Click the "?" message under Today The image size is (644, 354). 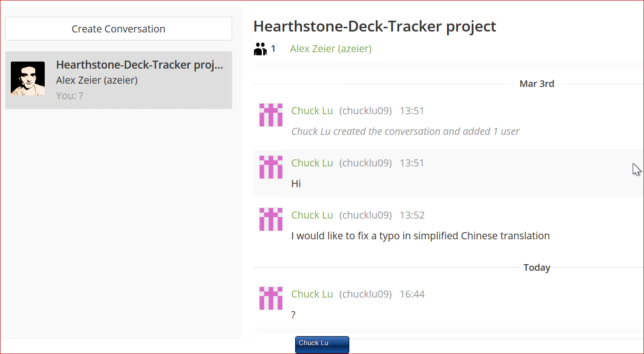click(x=293, y=315)
